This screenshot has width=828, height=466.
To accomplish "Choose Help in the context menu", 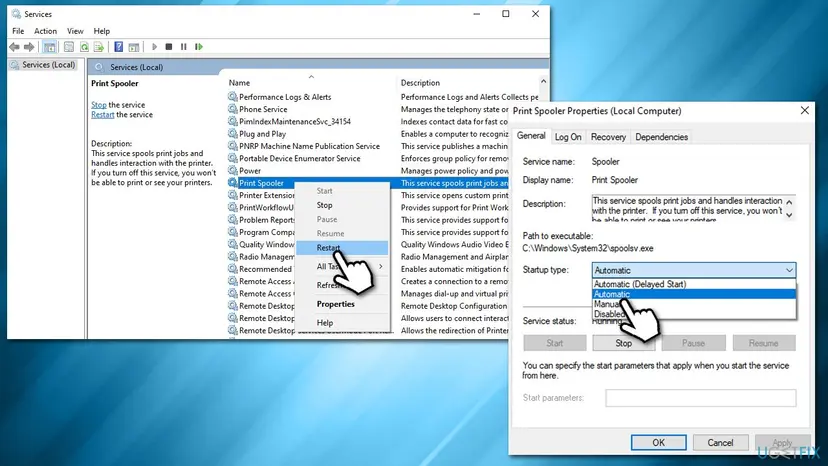I will [342, 322].
